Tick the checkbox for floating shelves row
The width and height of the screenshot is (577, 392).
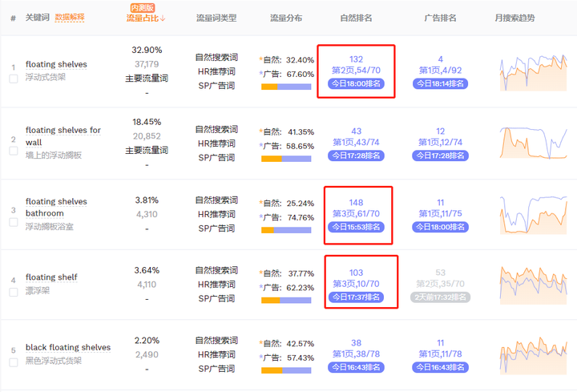pos(13,79)
